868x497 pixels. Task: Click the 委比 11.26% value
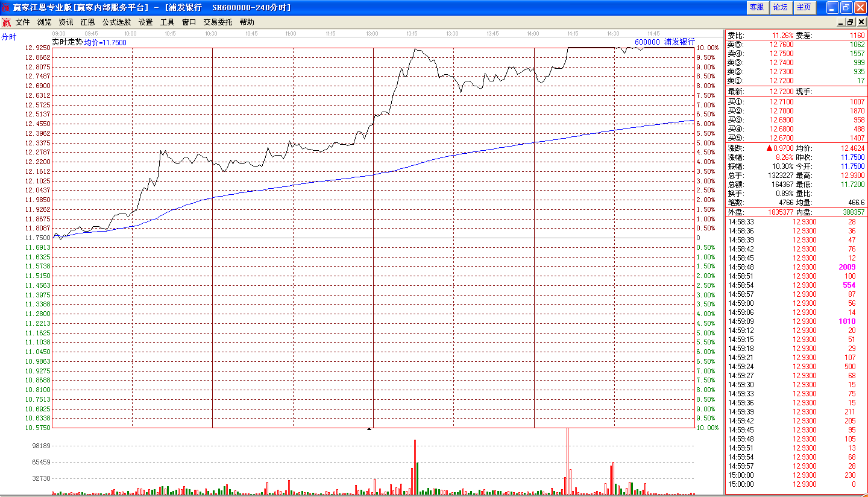click(x=782, y=36)
